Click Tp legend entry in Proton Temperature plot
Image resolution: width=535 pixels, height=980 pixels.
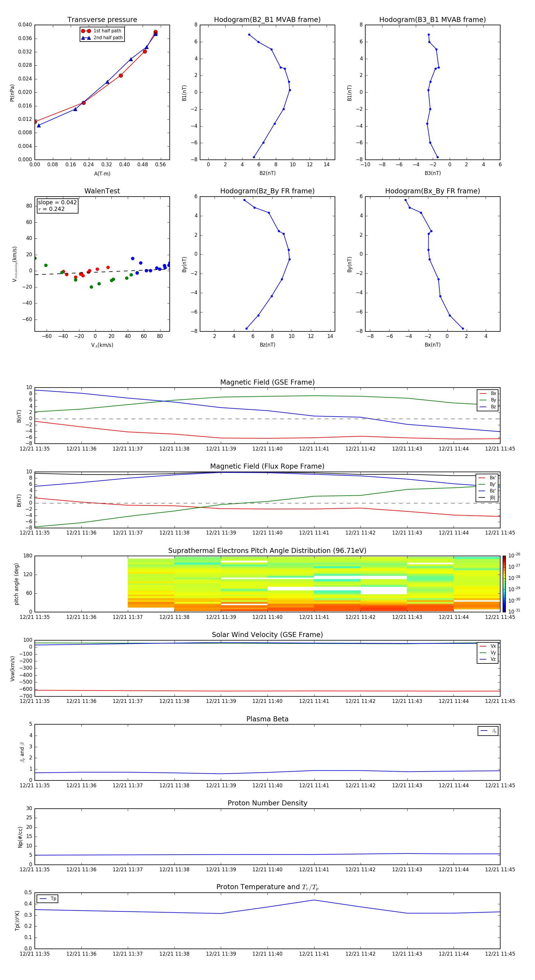pos(48,899)
